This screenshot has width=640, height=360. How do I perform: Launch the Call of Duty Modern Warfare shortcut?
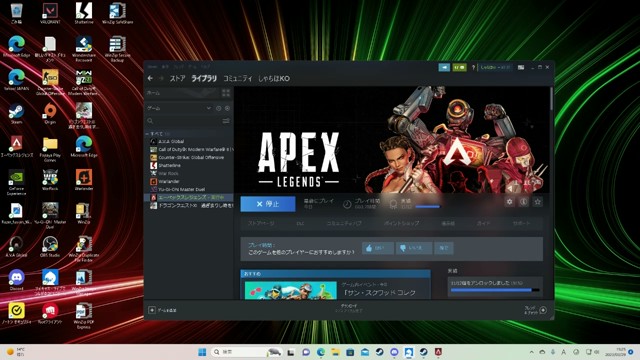tap(84, 82)
